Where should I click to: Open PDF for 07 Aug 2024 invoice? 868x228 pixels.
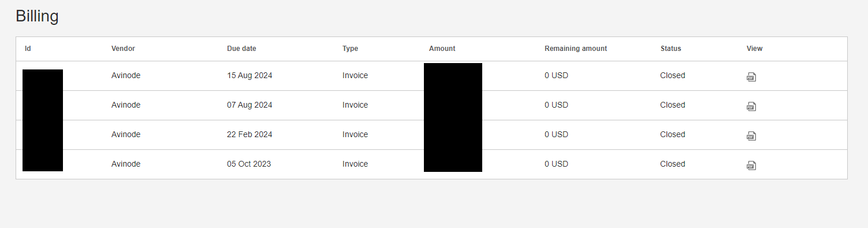point(751,106)
